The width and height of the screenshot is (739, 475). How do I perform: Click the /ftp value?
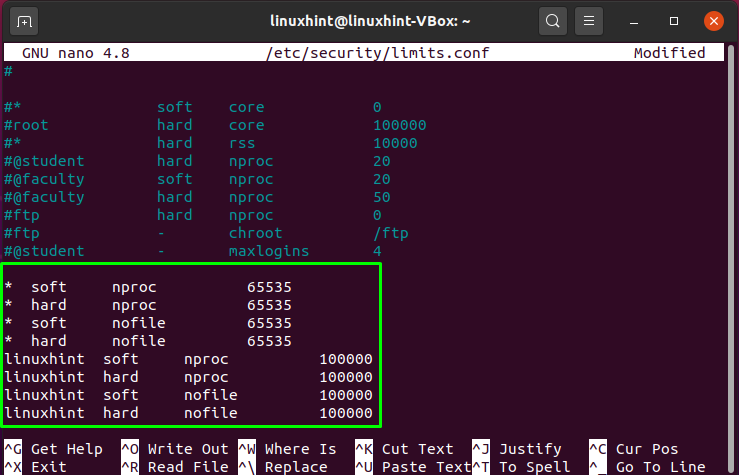click(x=391, y=233)
